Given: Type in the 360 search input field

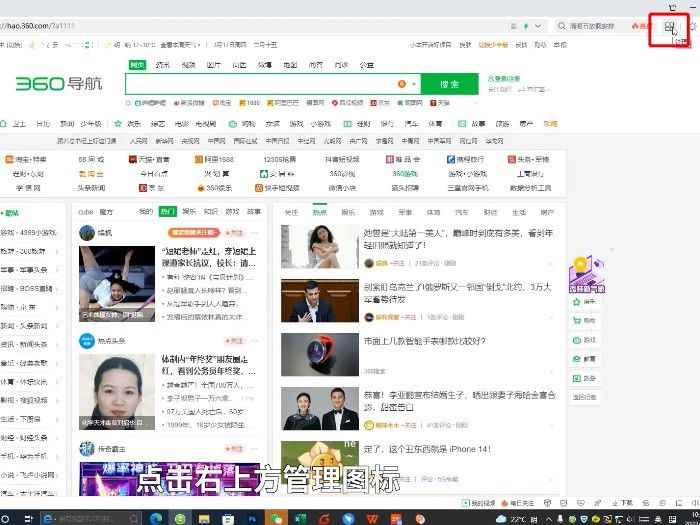Looking at the screenshot, I should coord(260,85).
